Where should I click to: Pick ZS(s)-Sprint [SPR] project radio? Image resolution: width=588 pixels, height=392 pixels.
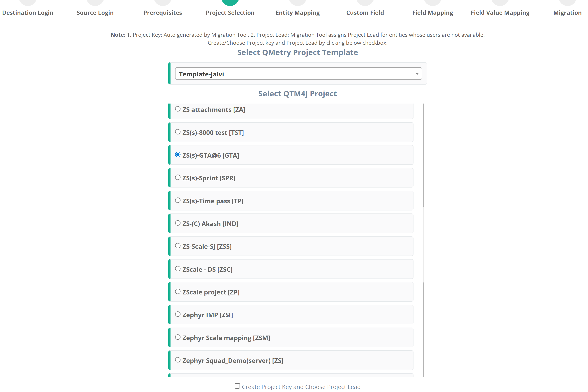(178, 177)
